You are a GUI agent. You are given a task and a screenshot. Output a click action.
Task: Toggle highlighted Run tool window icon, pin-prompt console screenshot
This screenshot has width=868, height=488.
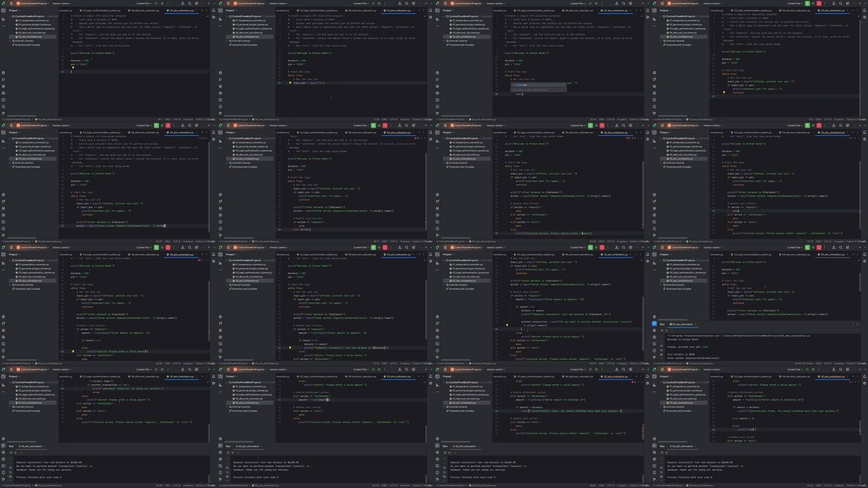point(654,324)
